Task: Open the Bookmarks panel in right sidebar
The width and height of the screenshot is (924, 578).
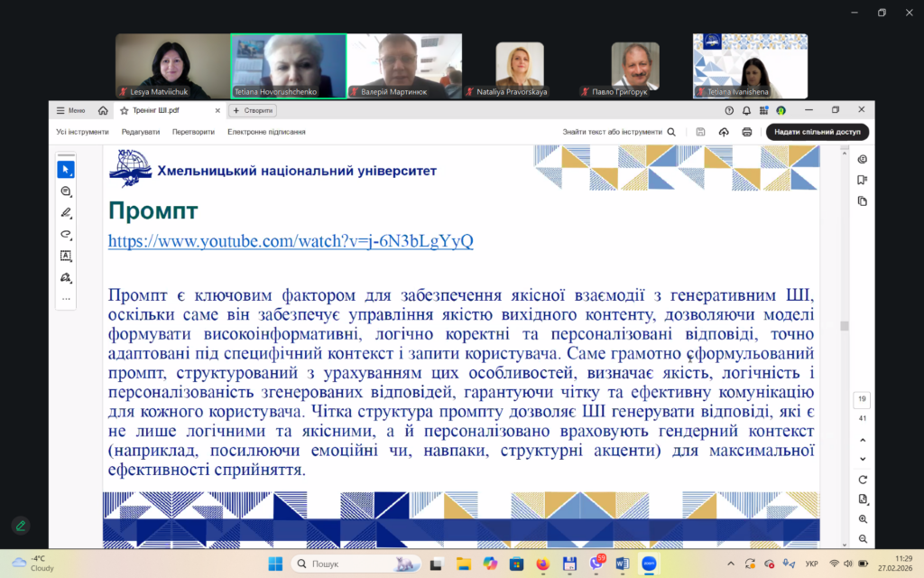Action: click(863, 180)
